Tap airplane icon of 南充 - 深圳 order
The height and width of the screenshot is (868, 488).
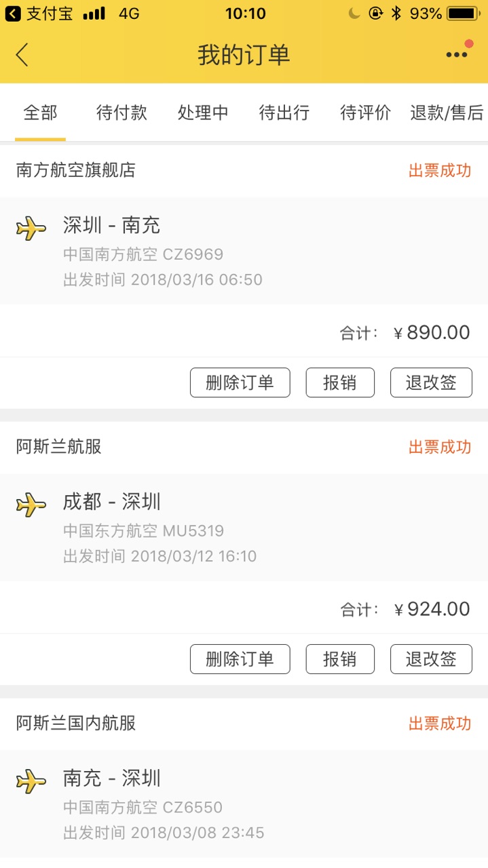point(31,781)
